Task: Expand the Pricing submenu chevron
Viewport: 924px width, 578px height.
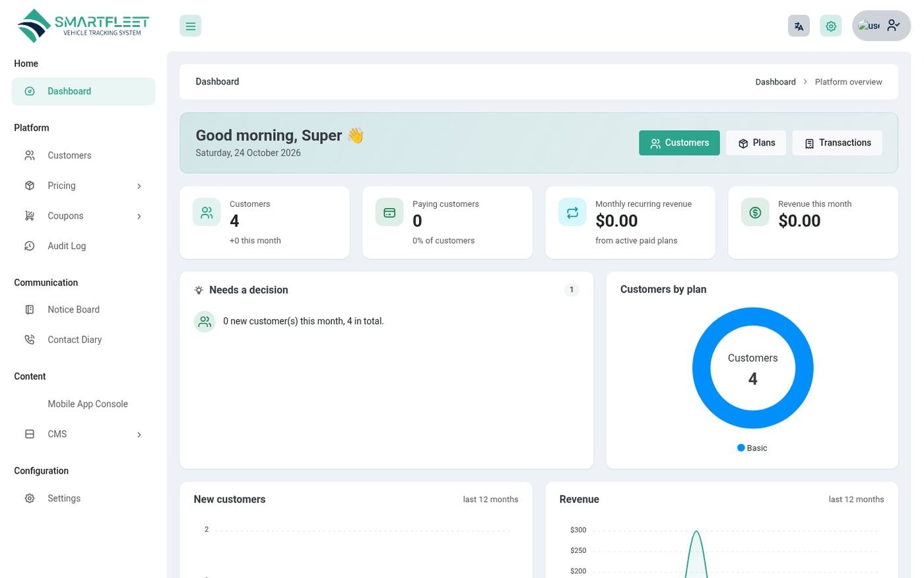Action: click(x=139, y=186)
